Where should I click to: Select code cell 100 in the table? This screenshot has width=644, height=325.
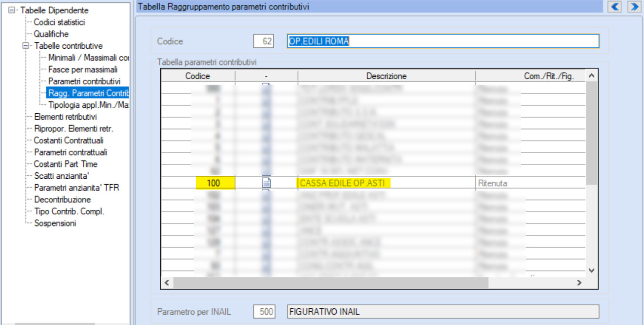point(198,183)
